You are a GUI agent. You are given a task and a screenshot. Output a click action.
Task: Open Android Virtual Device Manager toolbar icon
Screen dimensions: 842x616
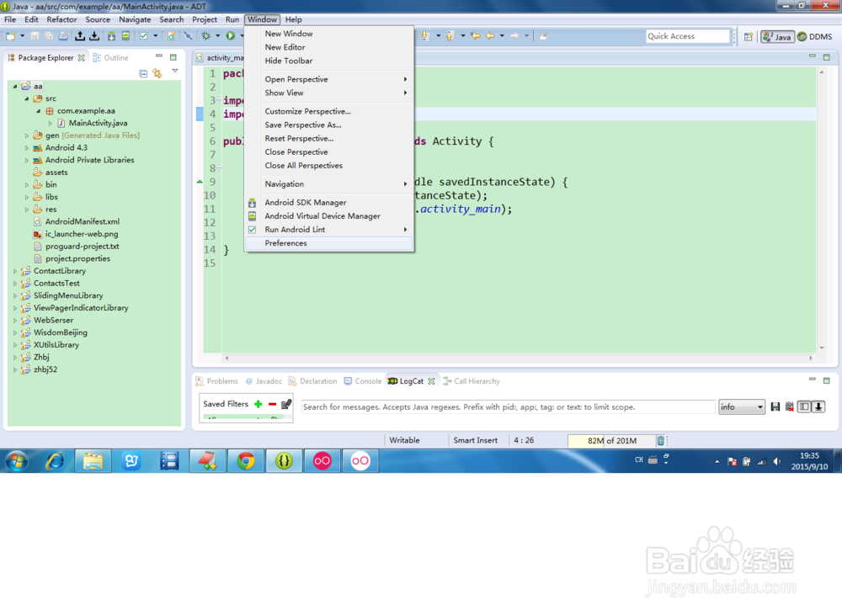(125, 36)
